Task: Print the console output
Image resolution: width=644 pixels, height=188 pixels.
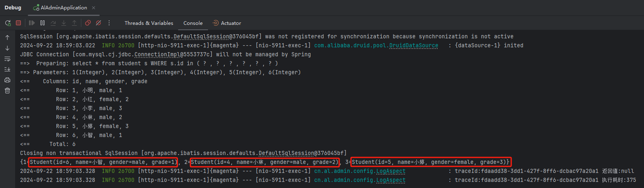Action: [x=7, y=80]
